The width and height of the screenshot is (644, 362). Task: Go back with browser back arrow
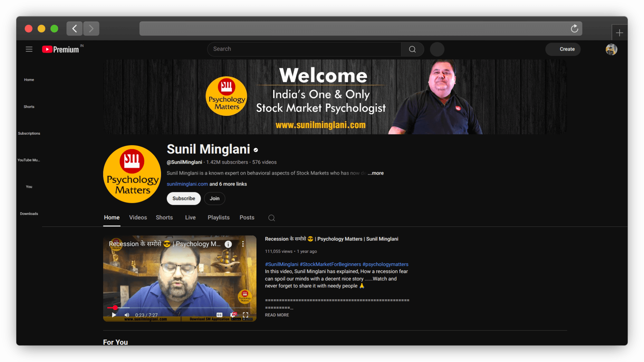click(x=74, y=29)
